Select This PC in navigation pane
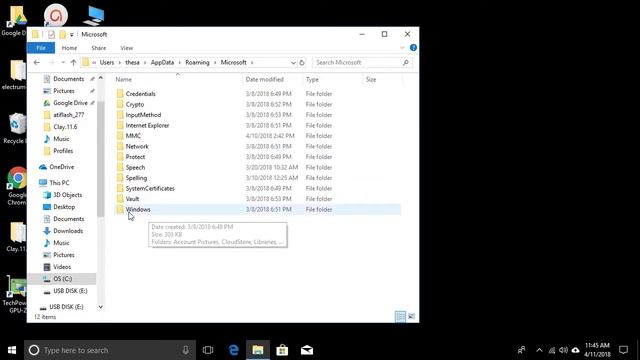Viewport: 640px width, 360px height. tap(59, 183)
